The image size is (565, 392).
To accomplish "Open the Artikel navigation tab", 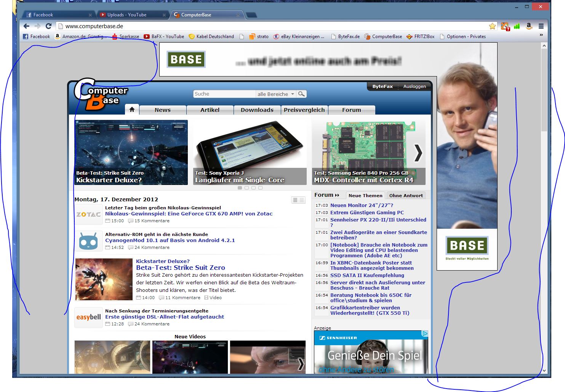I will [x=210, y=110].
